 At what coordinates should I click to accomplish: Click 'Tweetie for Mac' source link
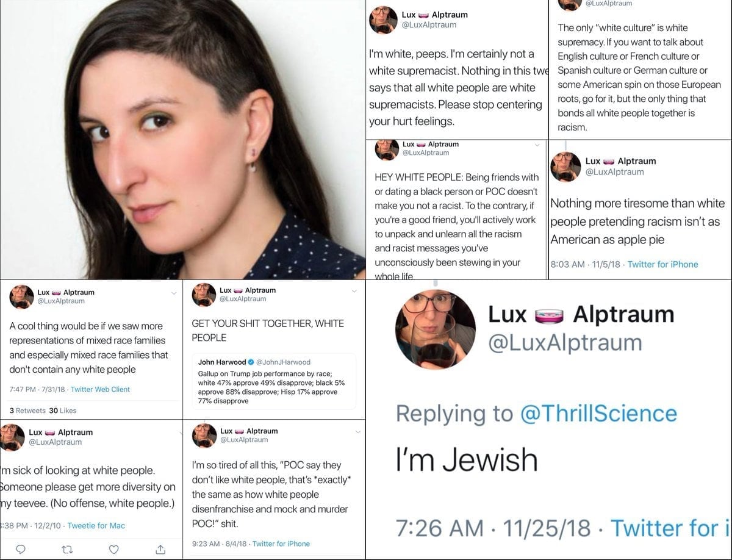[96, 525]
